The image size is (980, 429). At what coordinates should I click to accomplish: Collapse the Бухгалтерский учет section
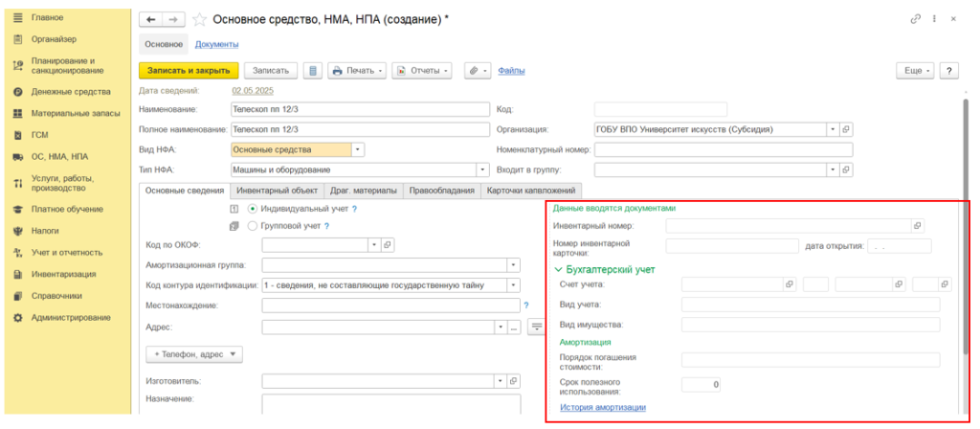pos(559,269)
